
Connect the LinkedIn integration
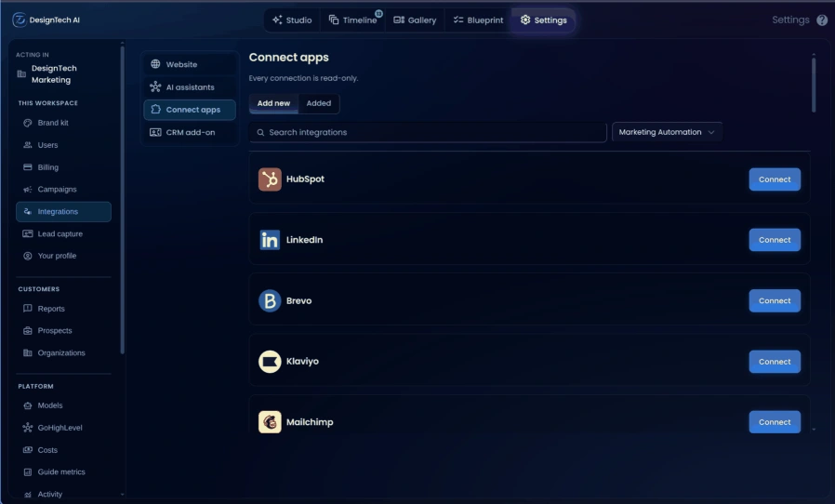coord(775,240)
